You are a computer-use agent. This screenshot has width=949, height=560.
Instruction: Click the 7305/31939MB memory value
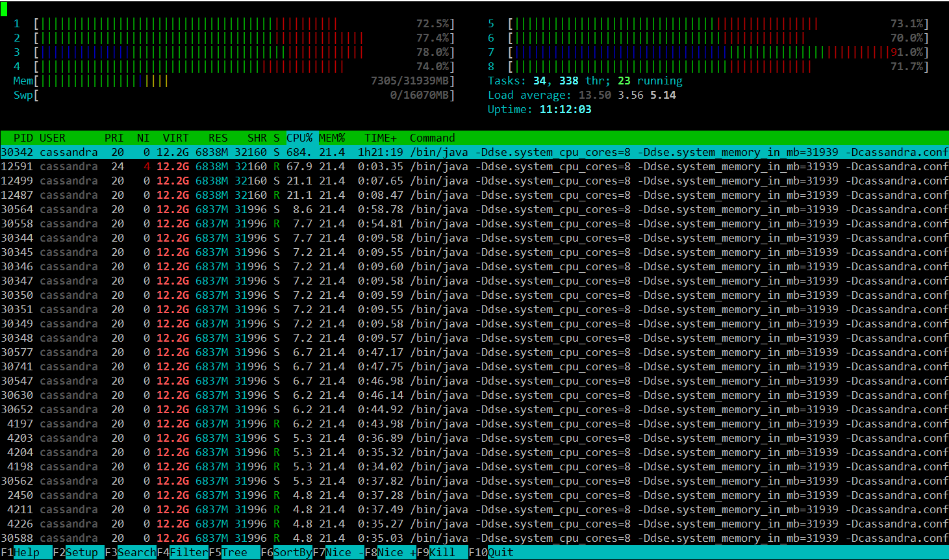click(x=410, y=81)
